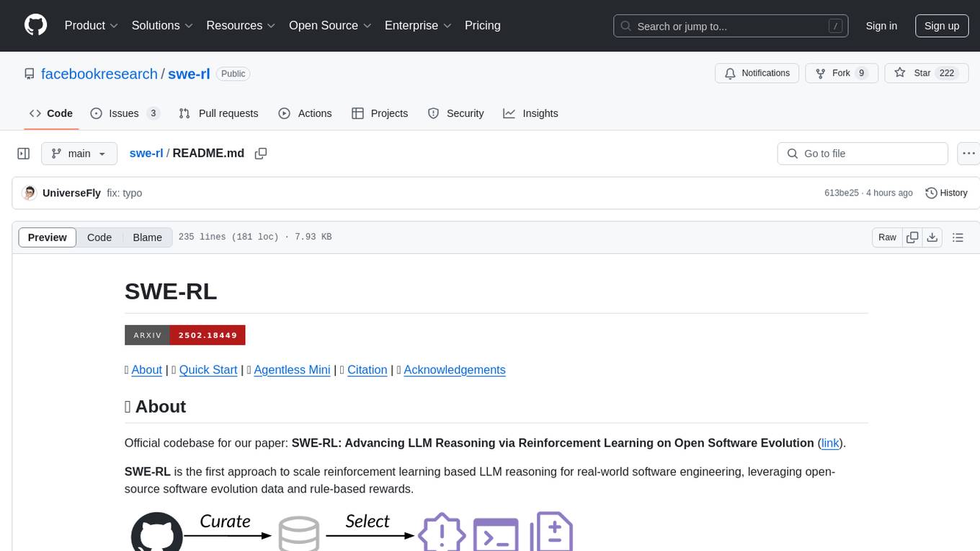Click the Sign up button
This screenshot has width=980, height=551.
pyautogui.click(x=942, y=26)
